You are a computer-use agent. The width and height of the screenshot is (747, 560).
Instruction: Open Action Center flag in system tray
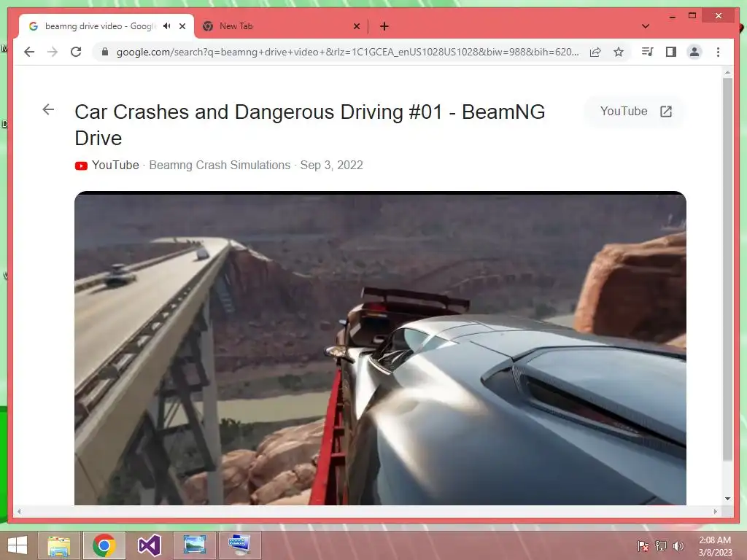[x=643, y=545]
